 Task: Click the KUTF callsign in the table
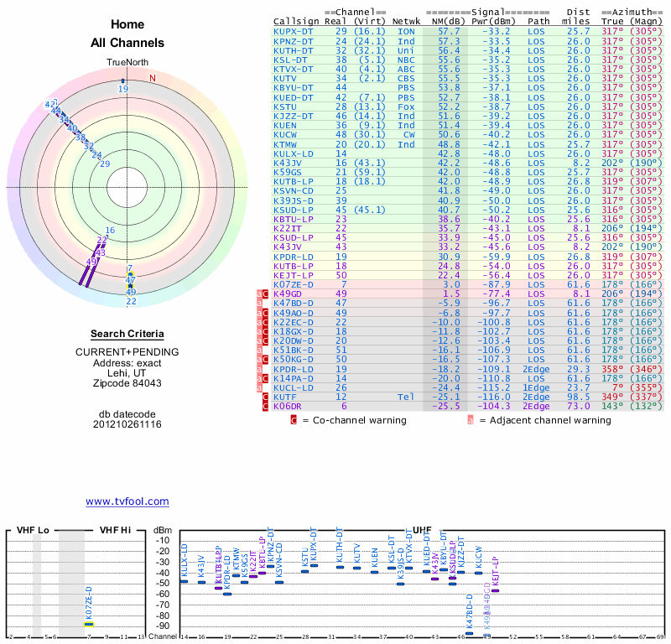click(284, 397)
